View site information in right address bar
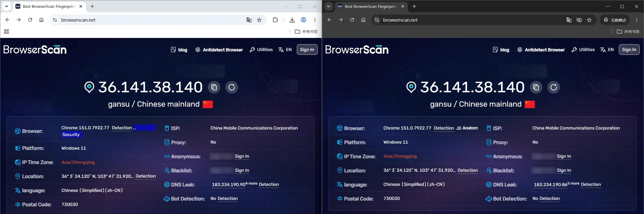The height and width of the screenshot is (214, 644). tap(377, 20)
